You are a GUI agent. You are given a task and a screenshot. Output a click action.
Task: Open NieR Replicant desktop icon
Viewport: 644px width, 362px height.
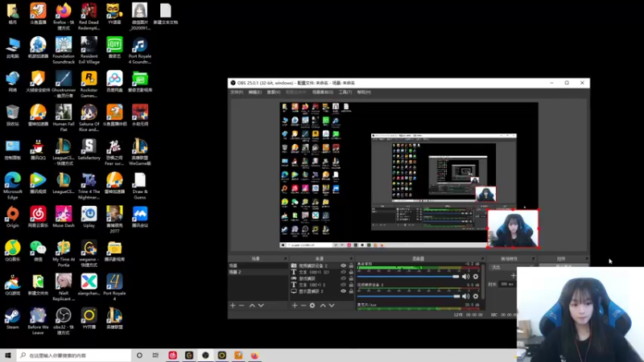(64, 287)
